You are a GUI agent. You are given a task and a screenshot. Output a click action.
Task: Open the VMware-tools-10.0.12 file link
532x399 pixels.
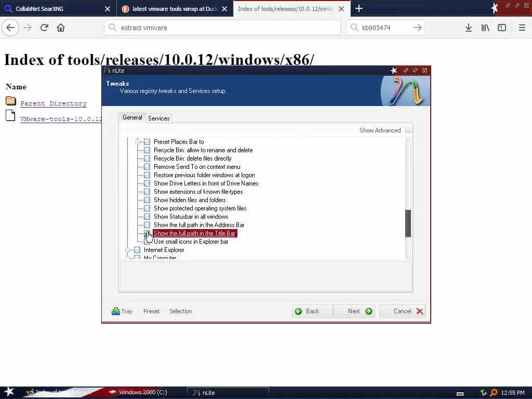click(61, 119)
